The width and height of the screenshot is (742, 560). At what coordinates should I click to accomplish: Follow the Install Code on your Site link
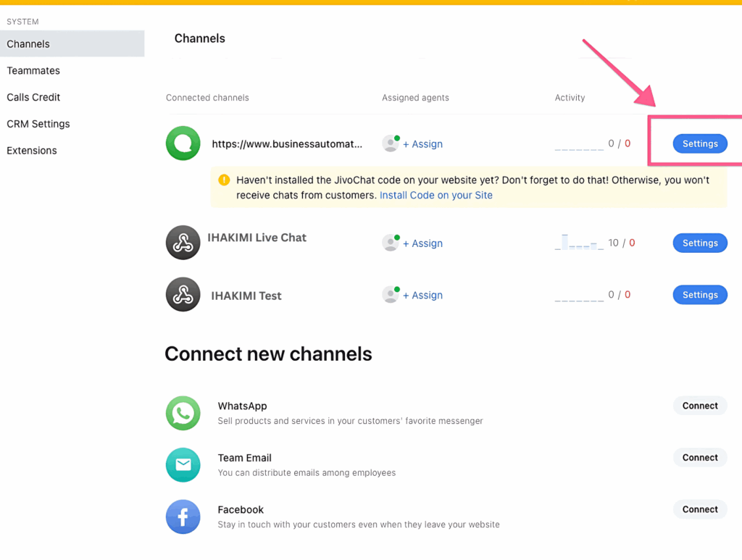pyautogui.click(x=435, y=195)
